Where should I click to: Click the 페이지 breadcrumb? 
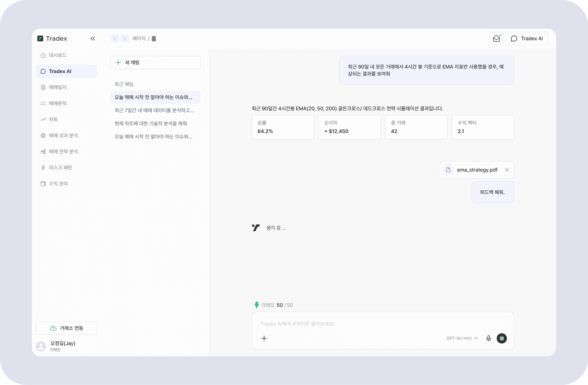click(x=139, y=39)
